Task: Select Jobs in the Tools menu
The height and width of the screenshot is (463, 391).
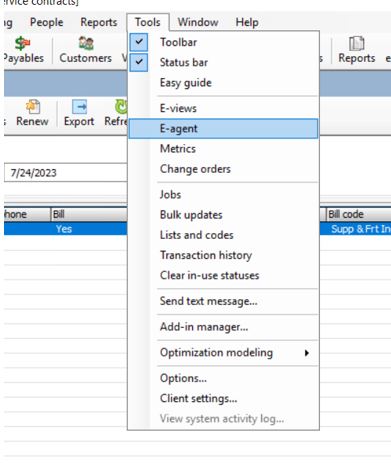Action: [223, 194]
